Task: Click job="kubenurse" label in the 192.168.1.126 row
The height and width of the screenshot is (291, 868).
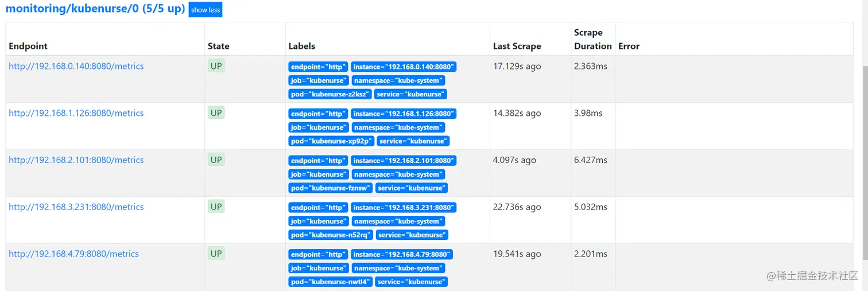Action: pyautogui.click(x=319, y=127)
